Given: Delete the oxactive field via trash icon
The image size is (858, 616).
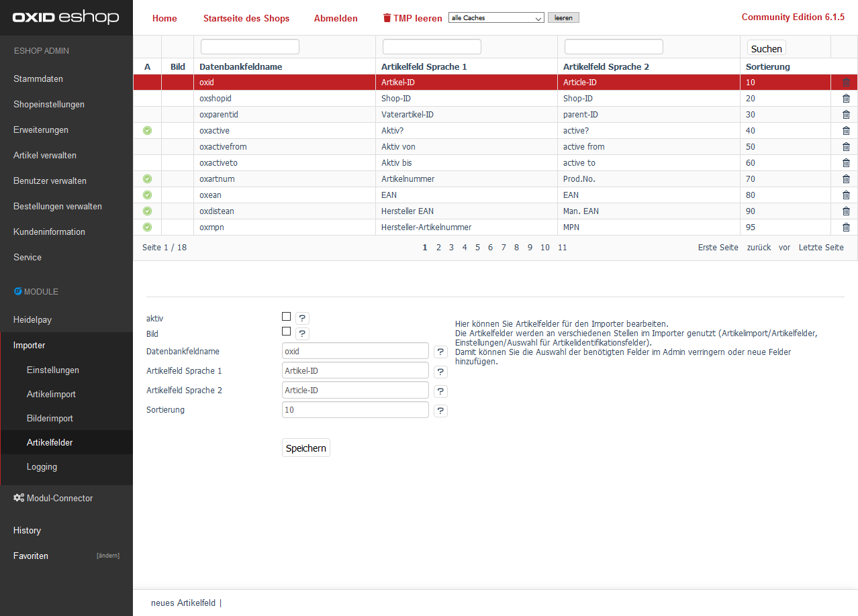Looking at the screenshot, I should (846, 131).
